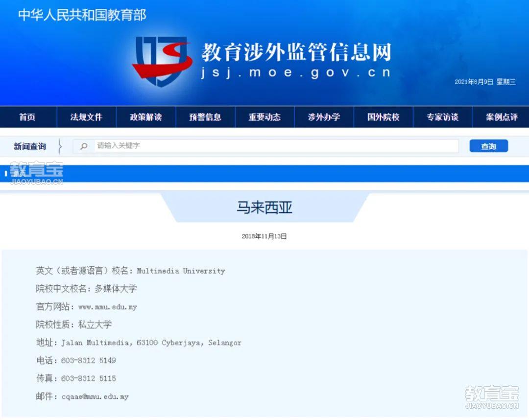Click the 多媒体大学 Chinese name line

point(86,288)
